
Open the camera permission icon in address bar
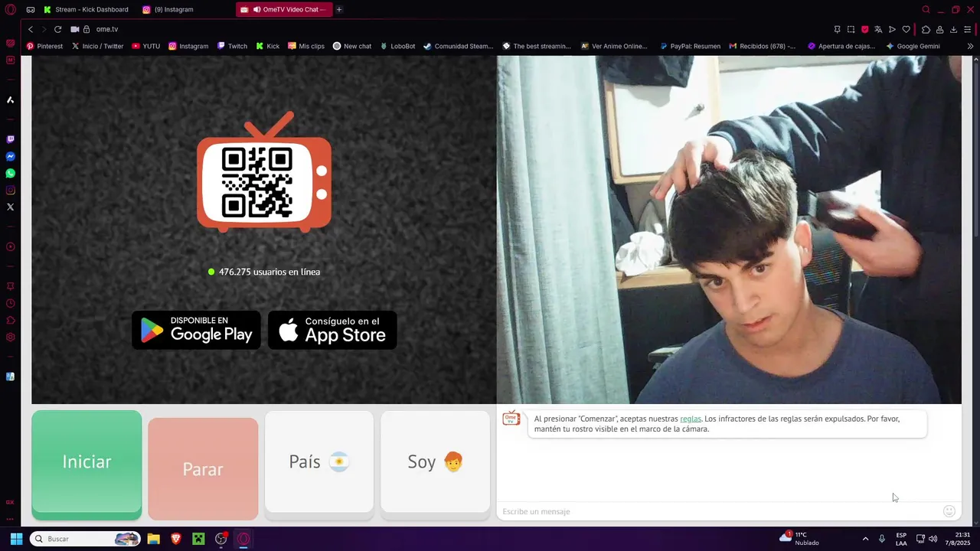tap(75, 29)
